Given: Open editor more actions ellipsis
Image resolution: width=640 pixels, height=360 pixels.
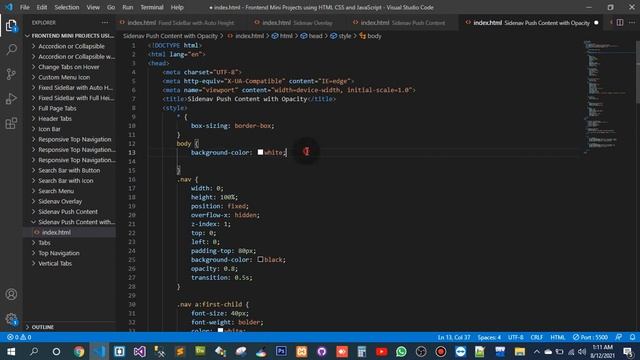Looking at the screenshot, I should [x=632, y=22].
